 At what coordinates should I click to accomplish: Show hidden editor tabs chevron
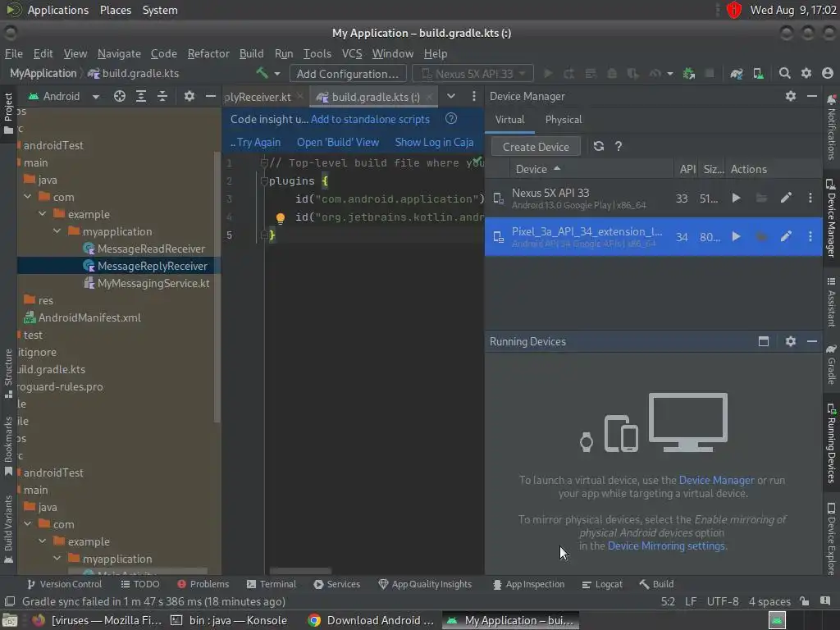pos(451,96)
